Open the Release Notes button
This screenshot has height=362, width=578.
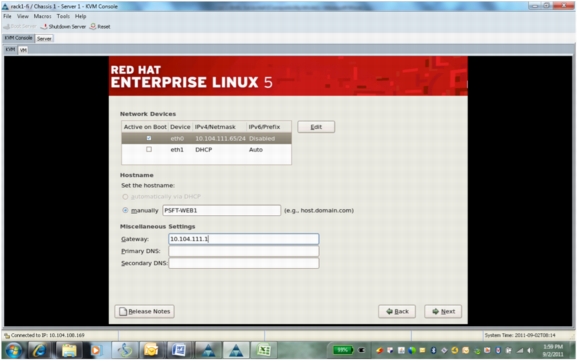pos(144,311)
